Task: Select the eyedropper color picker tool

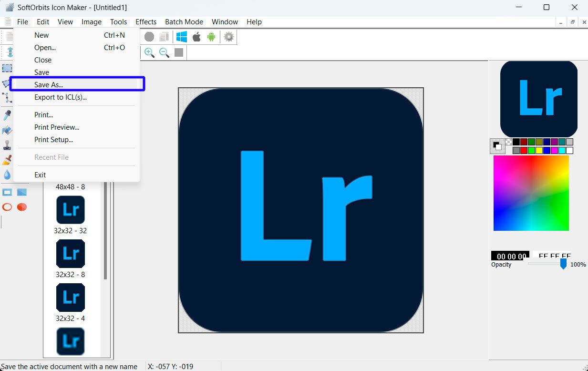Action: coord(7,115)
